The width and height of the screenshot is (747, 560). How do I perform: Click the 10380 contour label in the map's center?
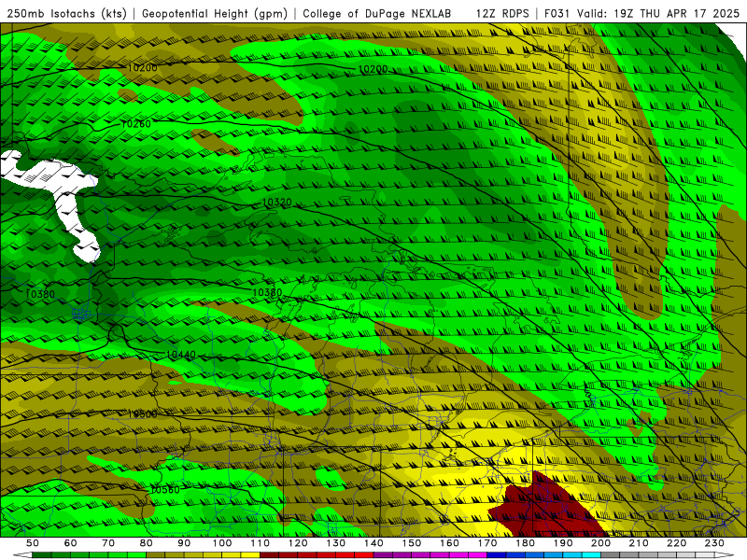(267, 292)
